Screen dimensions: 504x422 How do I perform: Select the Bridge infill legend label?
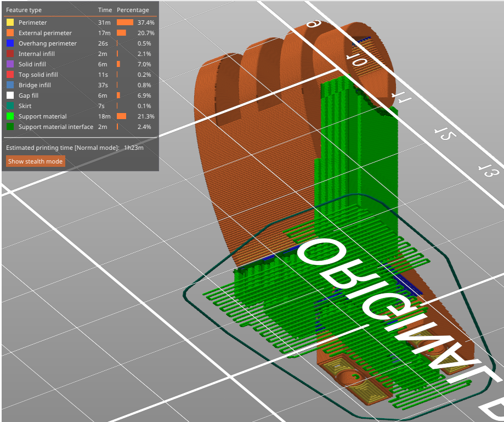coord(35,85)
